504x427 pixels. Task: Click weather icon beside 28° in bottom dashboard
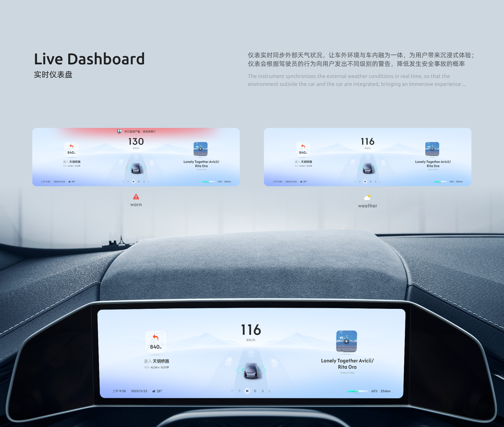[154, 391]
